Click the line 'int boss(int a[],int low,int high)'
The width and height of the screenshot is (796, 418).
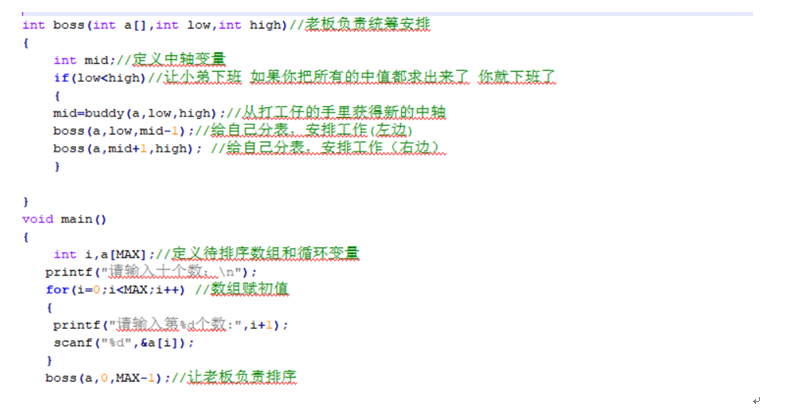[x=155, y=25]
